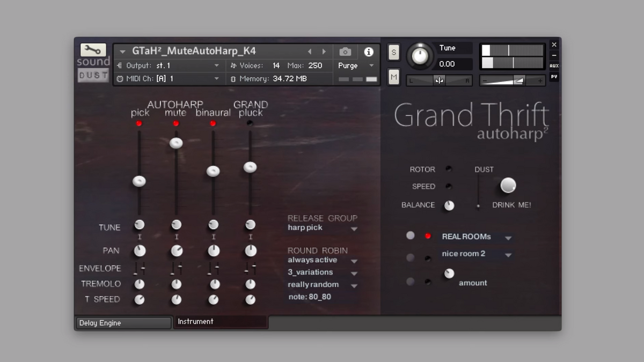Go to the next instrument arrow
The height and width of the screenshot is (362, 644).
point(324,51)
